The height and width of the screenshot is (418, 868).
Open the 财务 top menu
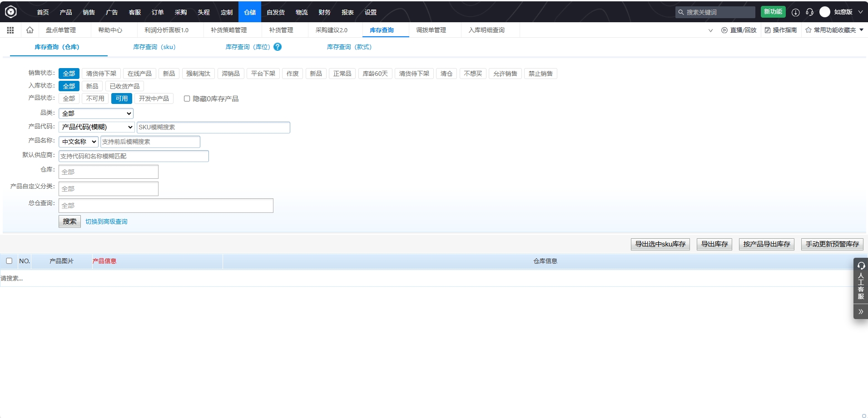coord(324,12)
